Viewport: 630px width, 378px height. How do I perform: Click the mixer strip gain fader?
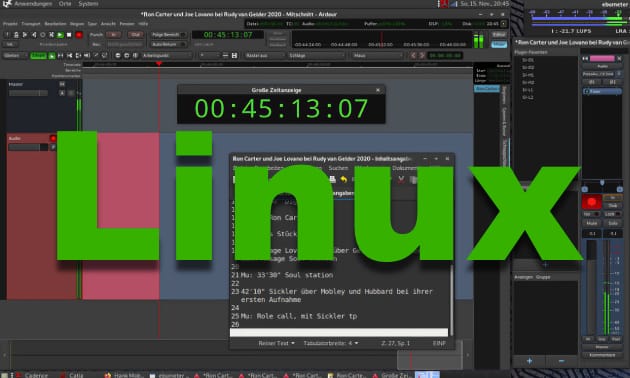point(591,287)
